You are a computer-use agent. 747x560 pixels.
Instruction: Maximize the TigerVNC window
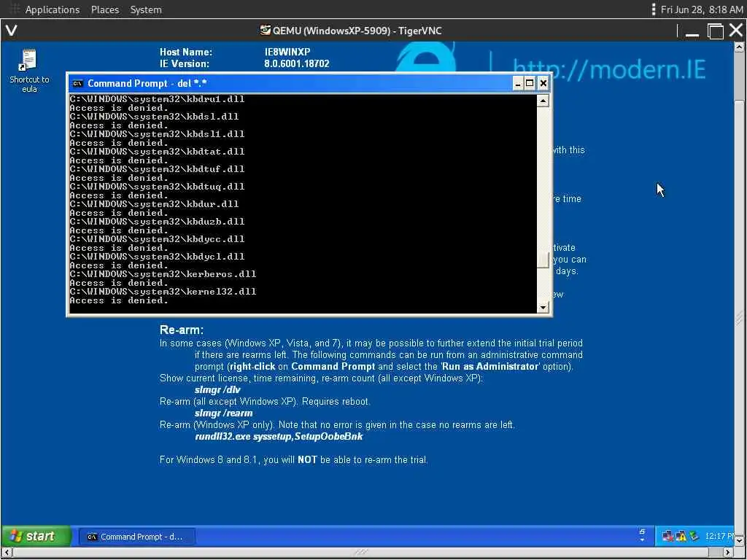(x=715, y=31)
